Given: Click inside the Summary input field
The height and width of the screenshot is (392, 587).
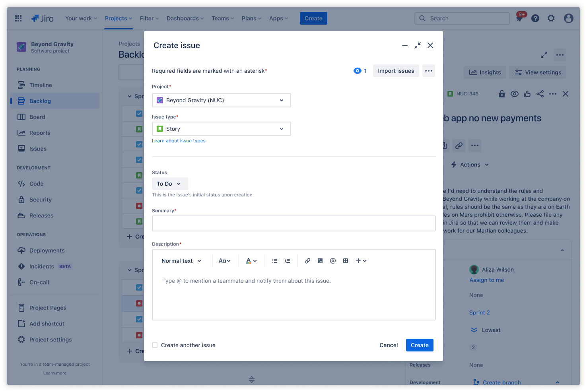Looking at the screenshot, I should pyautogui.click(x=293, y=223).
